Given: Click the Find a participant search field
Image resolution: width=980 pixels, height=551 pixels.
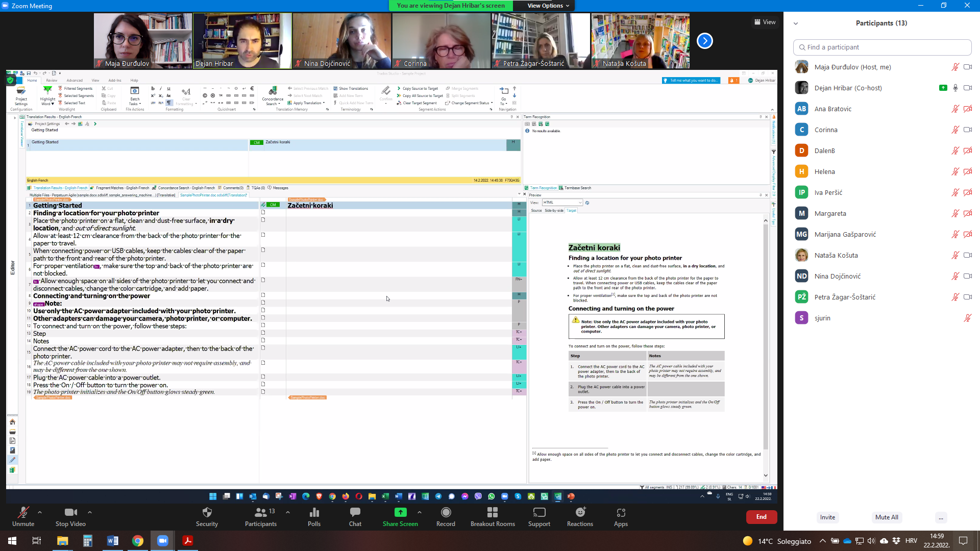Looking at the screenshot, I should (883, 47).
